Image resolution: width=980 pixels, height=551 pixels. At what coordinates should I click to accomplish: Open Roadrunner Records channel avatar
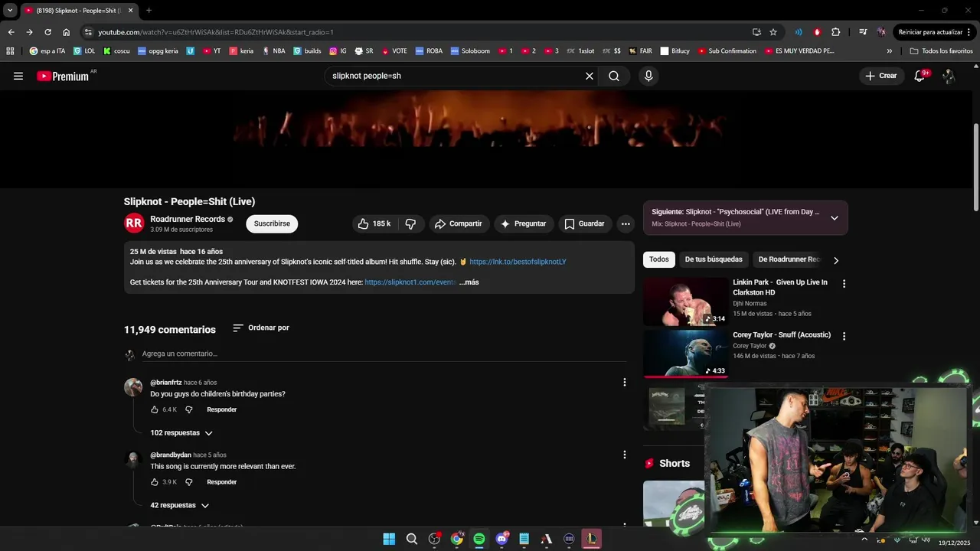134,223
